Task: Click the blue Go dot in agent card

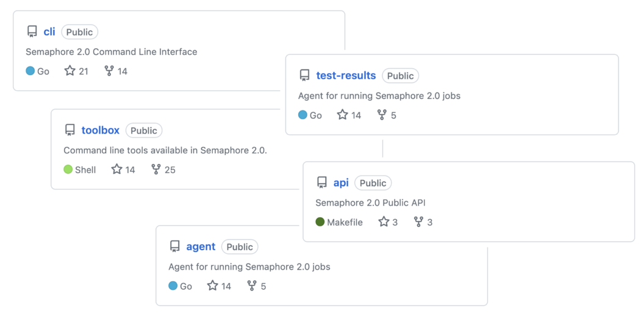Action: pos(173,286)
